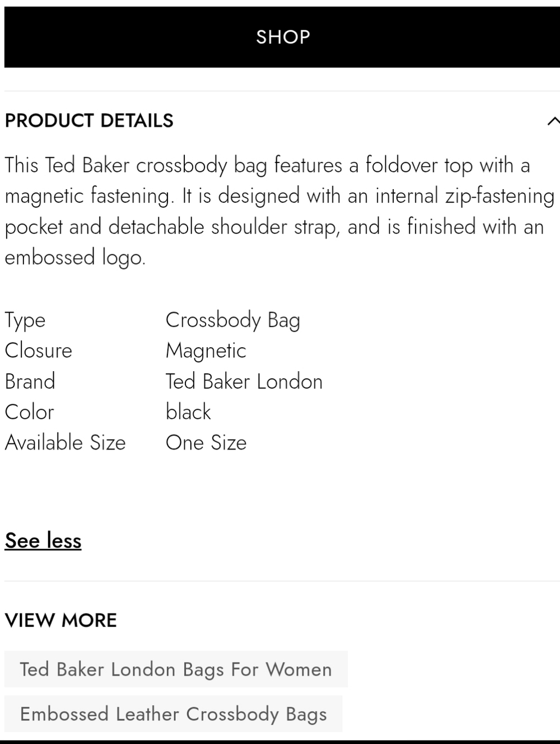Tap the black bar at page bottom
The image size is (560, 744).
coord(280,742)
